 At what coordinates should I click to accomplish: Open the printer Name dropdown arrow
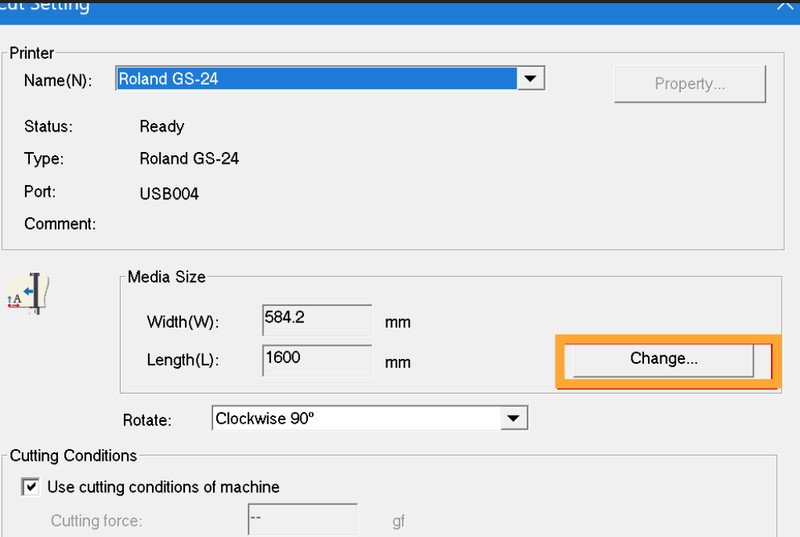[x=530, y=79]
